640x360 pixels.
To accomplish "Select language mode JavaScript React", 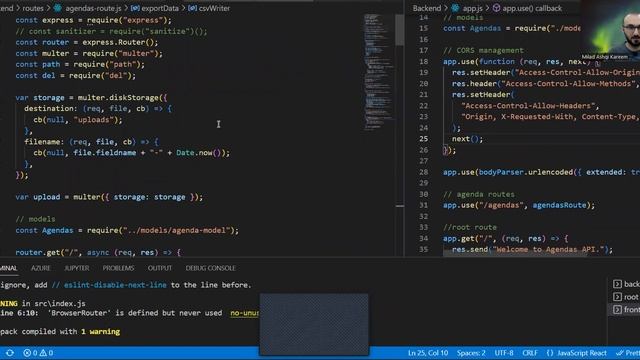I will pos(582,353).
